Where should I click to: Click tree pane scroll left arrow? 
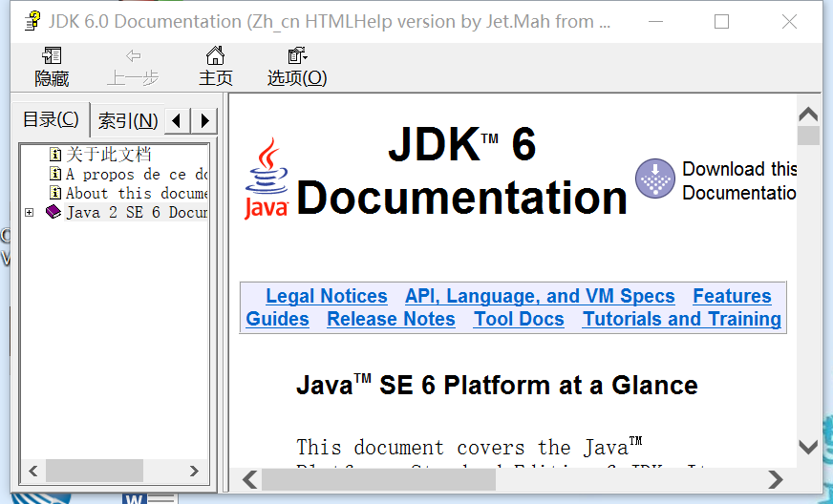coord(32,471)
